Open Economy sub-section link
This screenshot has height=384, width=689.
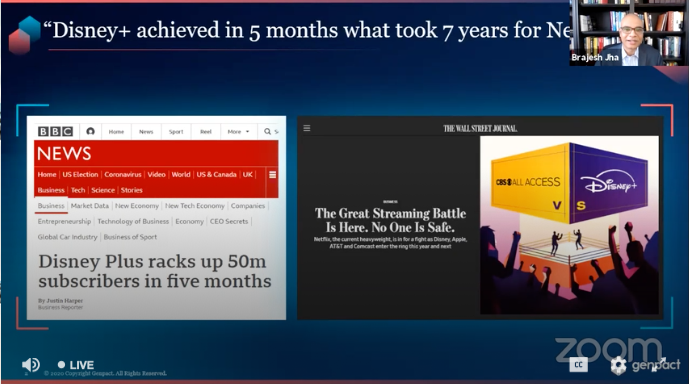[x=189, y=221]
